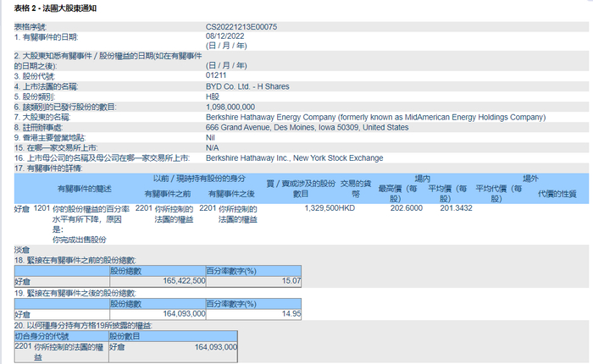The image size is (593, 364).
Task: Click the Nil value for Hong Kong place
Action: 210,138
